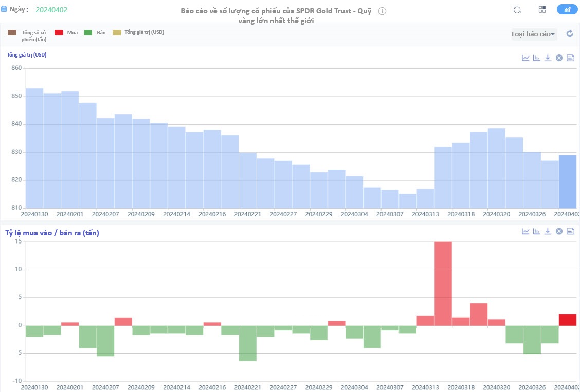
Task: Click the highlighted last bar in the upper chart
Action: pyautogui.click(x=568, y=181)
